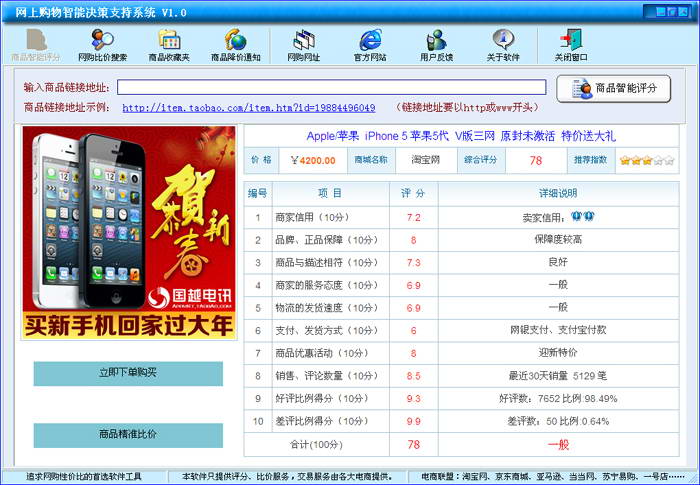Open 网购网址 site list

click(304, 45)
